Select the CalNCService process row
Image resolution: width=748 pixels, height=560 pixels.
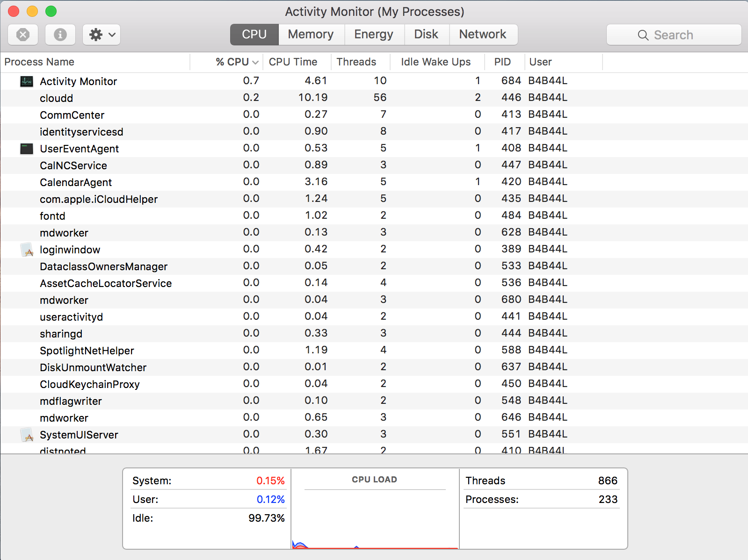pyautogui.click(x=374, y=165)
